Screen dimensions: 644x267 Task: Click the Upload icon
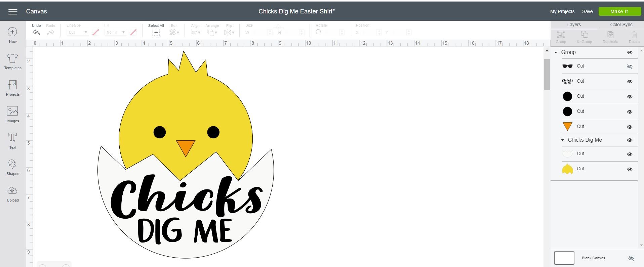point(12,190)
